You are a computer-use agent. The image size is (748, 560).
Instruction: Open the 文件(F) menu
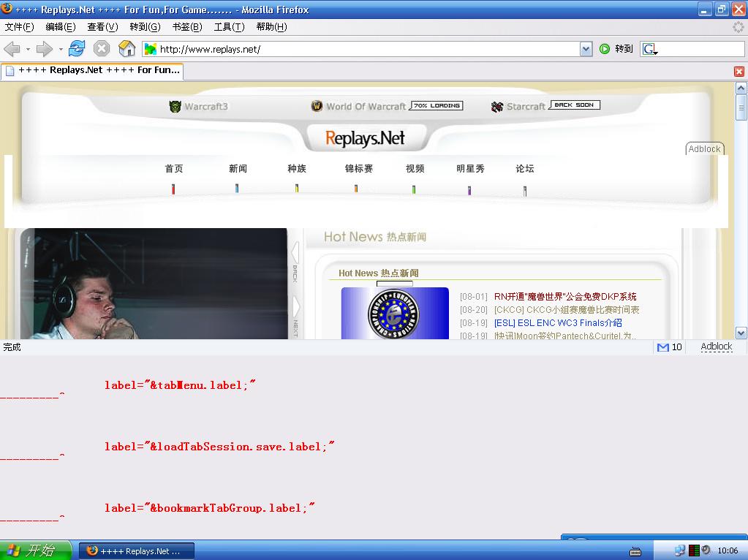pyautogui.click(x=20, y=27)
